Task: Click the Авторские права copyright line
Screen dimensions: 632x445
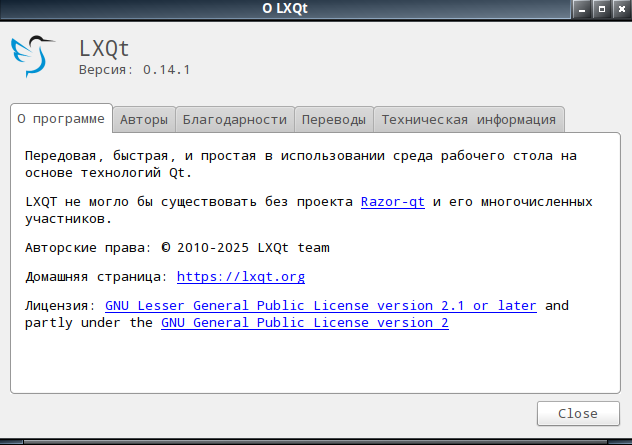Action: click(x=177, y=247)
